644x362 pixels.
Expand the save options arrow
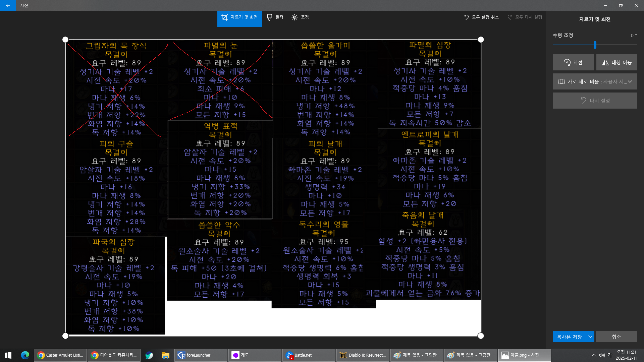[590, 337]
